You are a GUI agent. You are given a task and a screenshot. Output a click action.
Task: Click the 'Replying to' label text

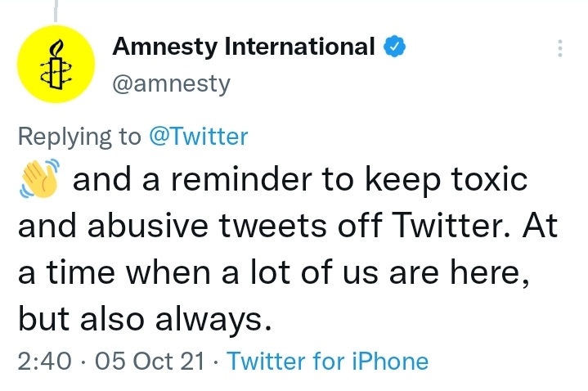(x=79, y=137)
